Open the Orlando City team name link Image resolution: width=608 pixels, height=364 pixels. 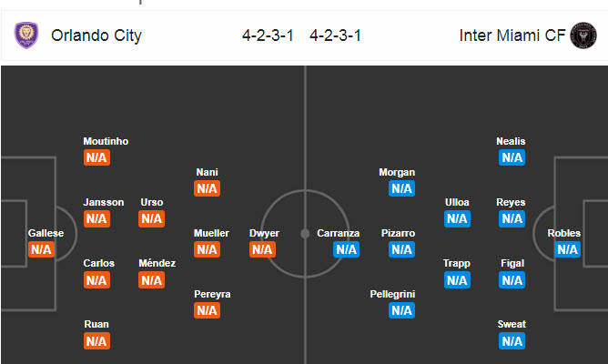click(96, 36)
